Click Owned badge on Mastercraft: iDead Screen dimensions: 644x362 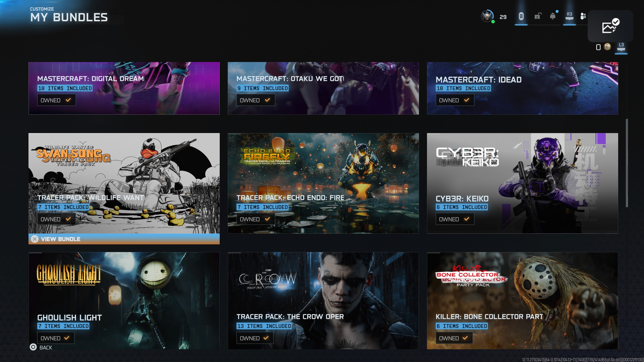click(x=455, y=100)
